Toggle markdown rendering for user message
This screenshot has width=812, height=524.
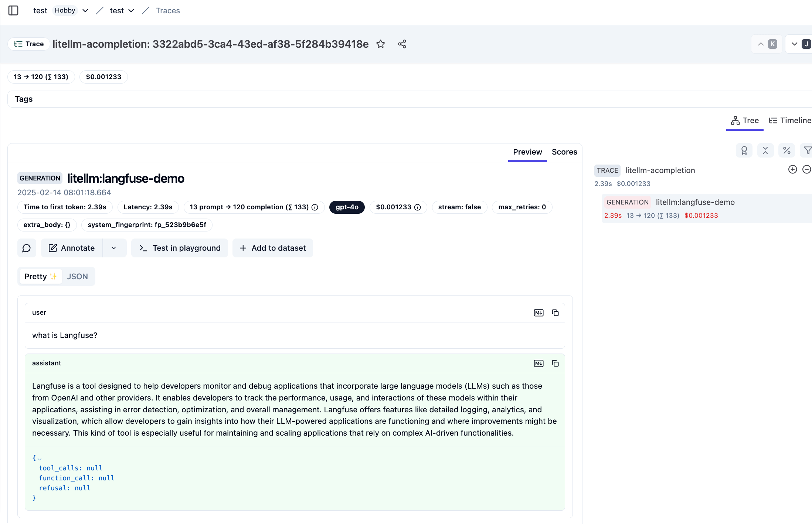tap(538, 312)
